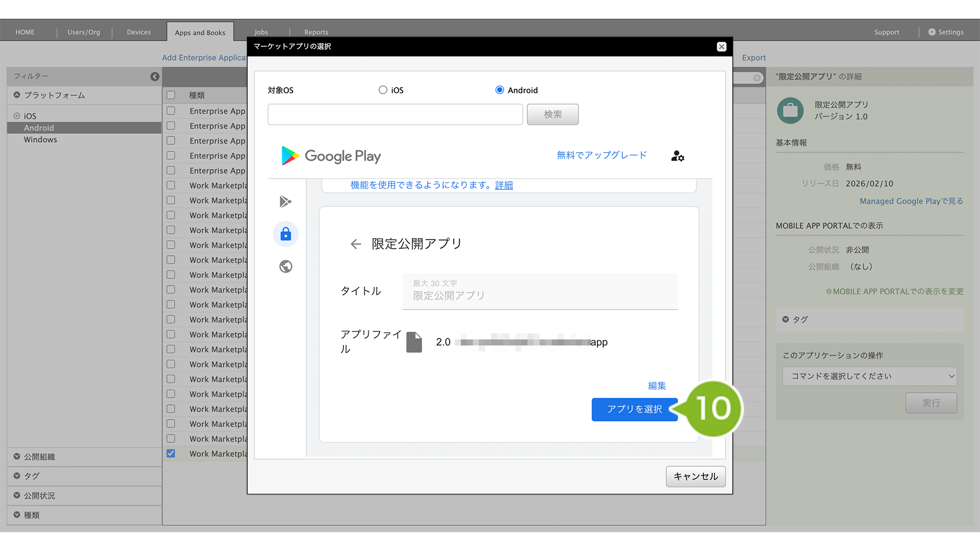Open the web apps globe icon
The image size is (980, 551).
coord(286,267)
